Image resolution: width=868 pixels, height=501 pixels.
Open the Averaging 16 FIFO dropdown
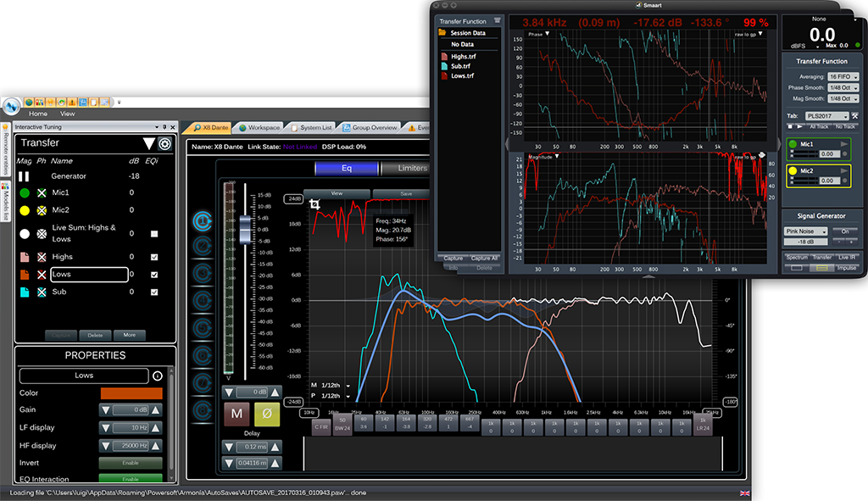click(x=839, y=76)
